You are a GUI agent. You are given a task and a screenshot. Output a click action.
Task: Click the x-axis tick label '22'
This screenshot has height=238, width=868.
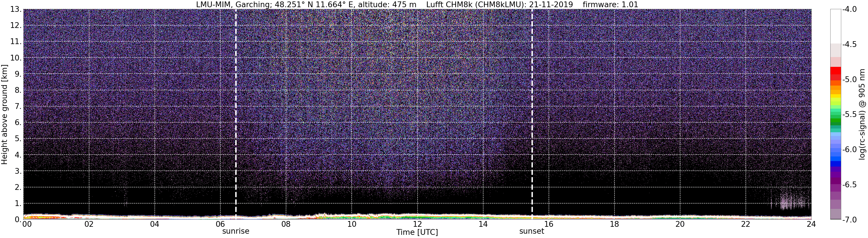click(x=746, y=224)
